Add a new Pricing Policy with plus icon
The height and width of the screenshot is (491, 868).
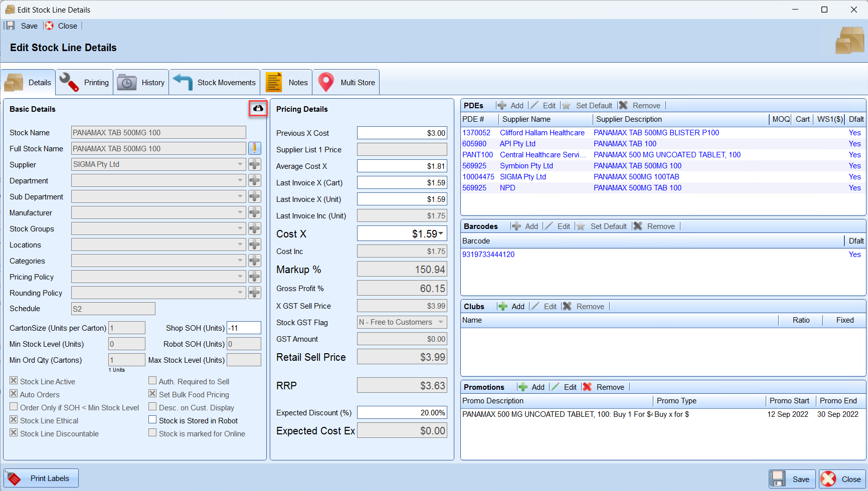click(x=255, y=277)
